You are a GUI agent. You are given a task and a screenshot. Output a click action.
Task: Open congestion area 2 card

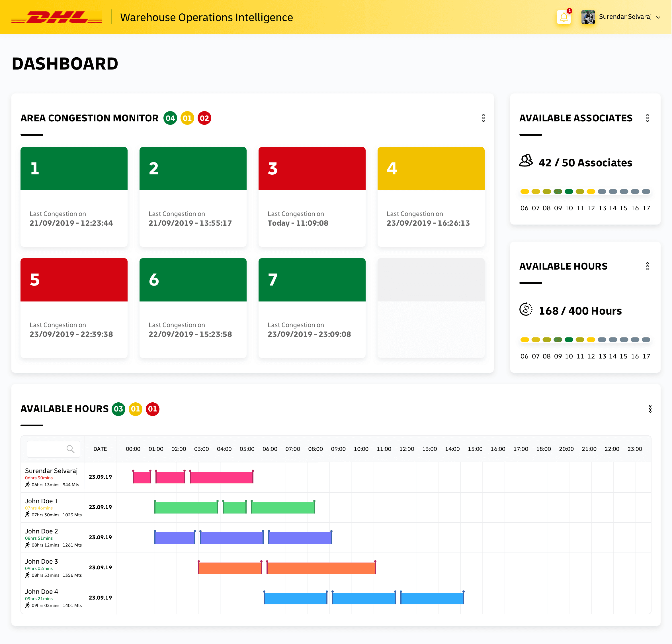193,197
